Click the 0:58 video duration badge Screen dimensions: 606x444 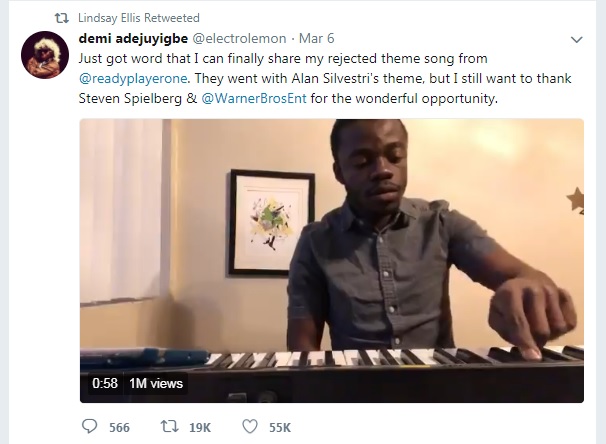tap(105, 383)
